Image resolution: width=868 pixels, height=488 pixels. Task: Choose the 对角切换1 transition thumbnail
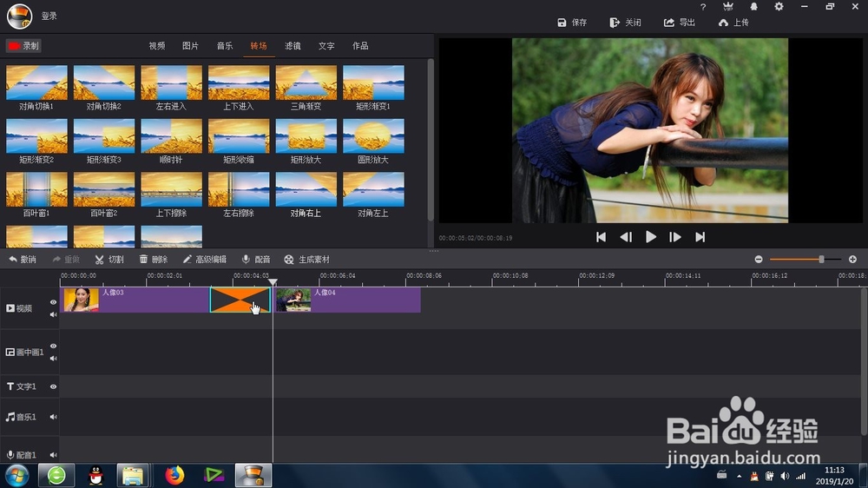click(x=36, y=82)
